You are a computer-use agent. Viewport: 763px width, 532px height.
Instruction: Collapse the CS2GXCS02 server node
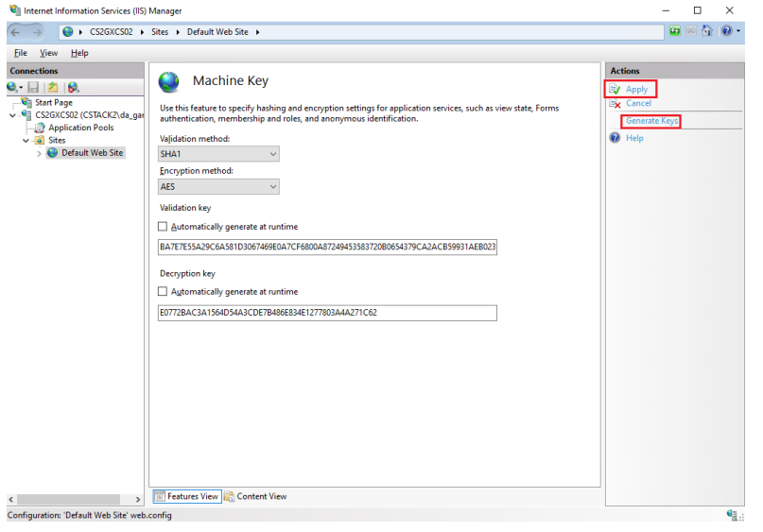click(12, 115)
